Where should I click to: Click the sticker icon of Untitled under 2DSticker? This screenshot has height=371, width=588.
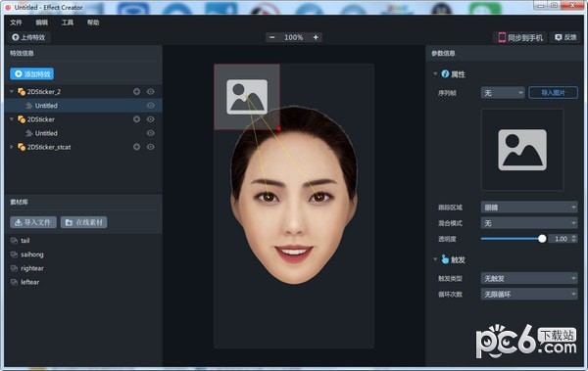28,133
